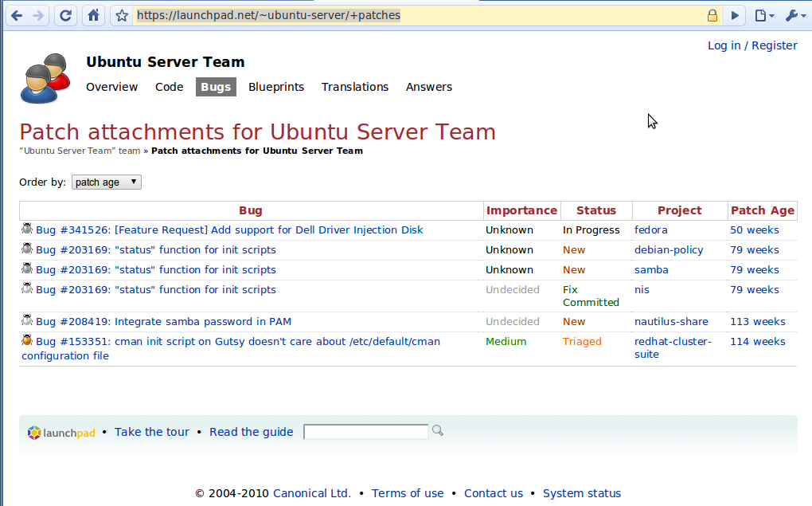Screen dimensions: 812x506
Task: Open the 'Order by' patch age dropdown
Action: tap(107, 182)
